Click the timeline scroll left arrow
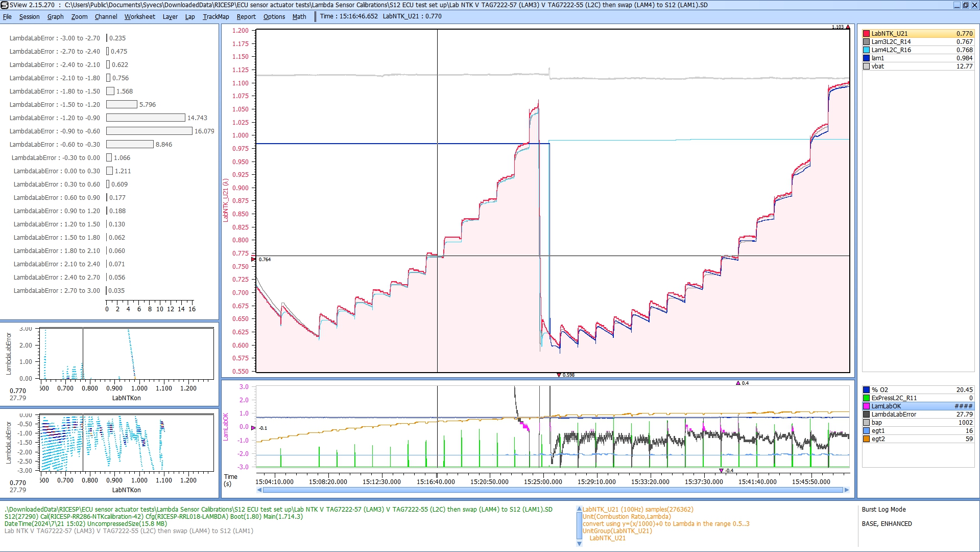 pos(259,490)
